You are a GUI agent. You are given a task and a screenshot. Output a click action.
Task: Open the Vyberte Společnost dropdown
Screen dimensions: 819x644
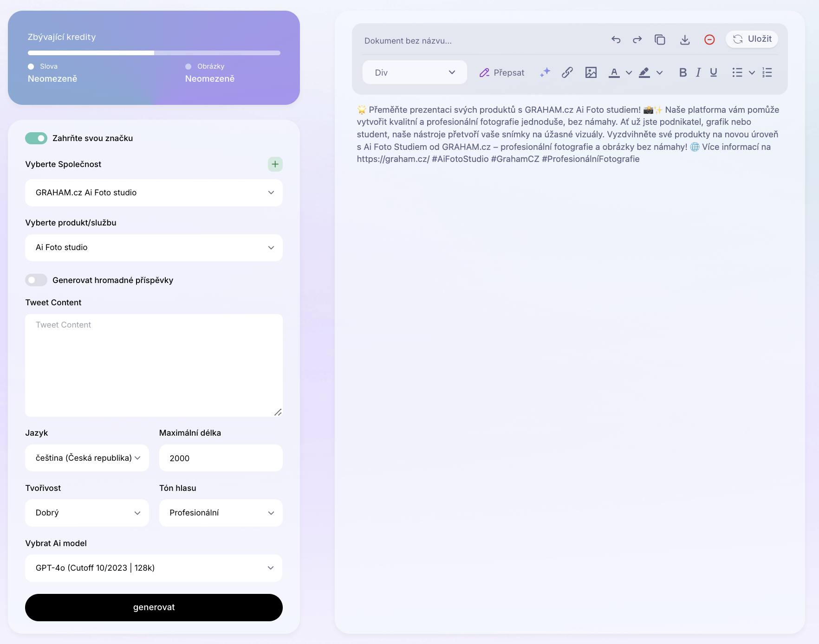(x=154, y=193)
